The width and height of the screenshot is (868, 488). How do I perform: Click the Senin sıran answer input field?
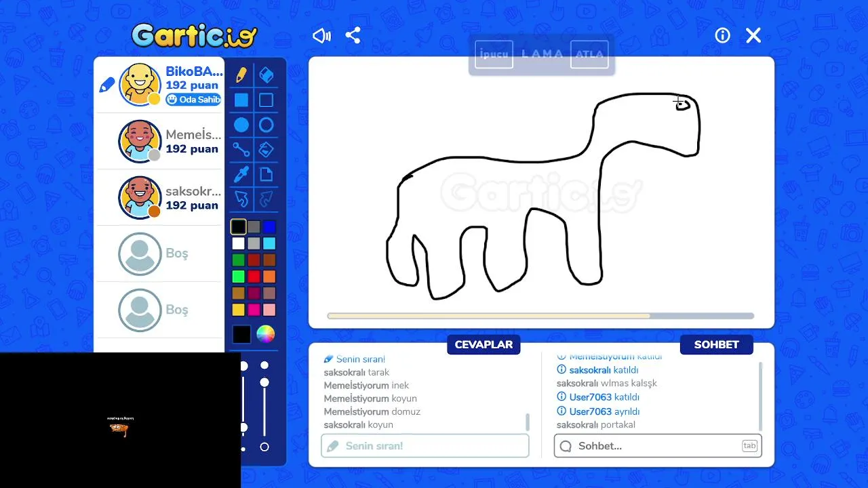coord(425,446)
